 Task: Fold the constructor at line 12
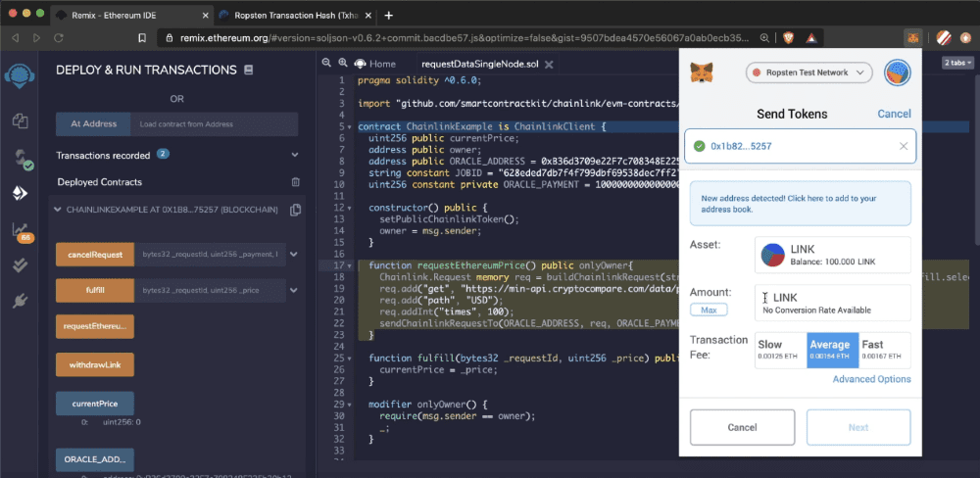[350, 208]
